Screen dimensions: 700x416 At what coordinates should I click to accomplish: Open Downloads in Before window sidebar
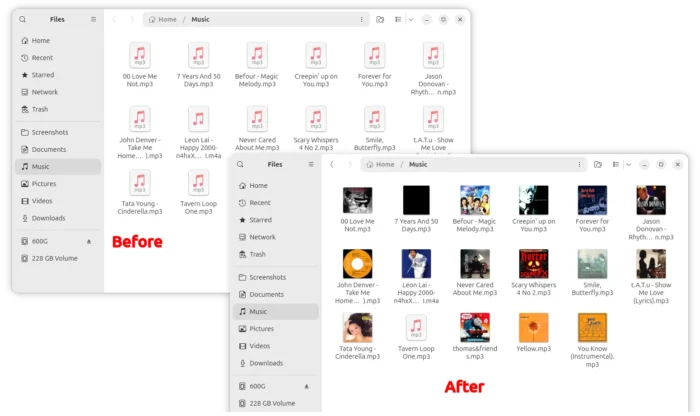[x=58, y=218]
